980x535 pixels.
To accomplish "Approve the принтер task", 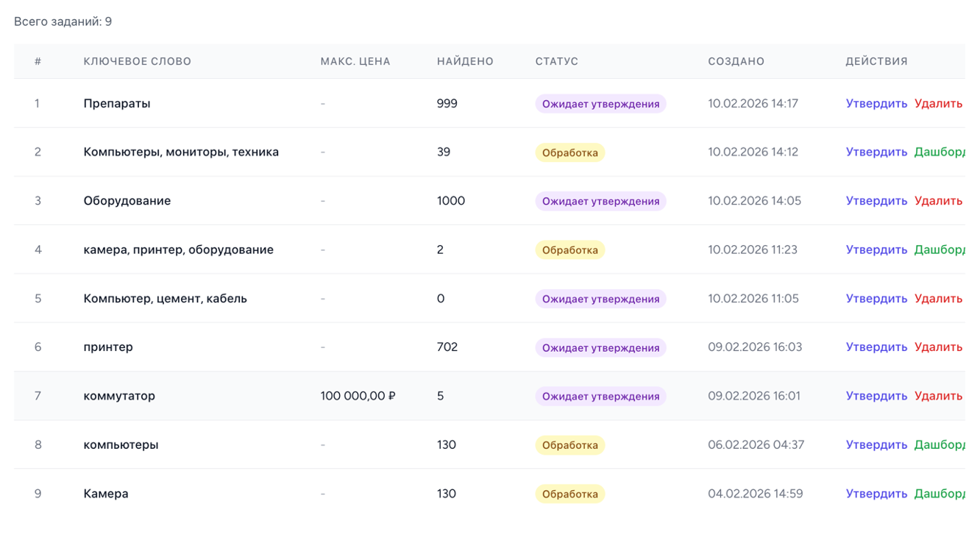I will 876,347.
